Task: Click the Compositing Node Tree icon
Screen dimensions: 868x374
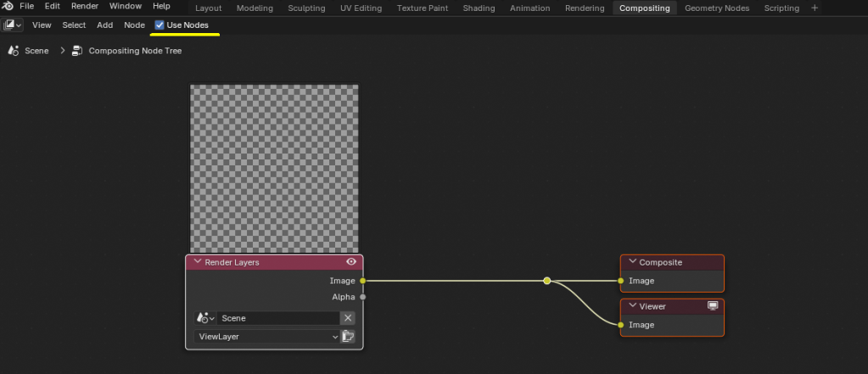Action: click(77, 51)
